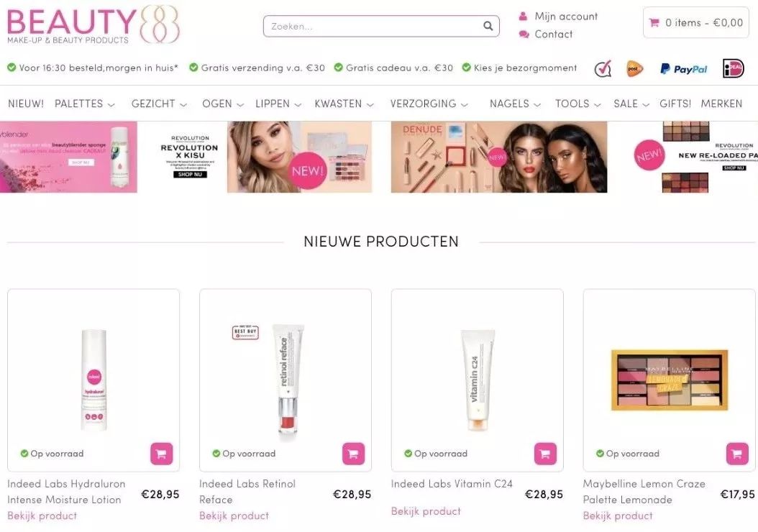Click the iDEAL payment icon
The height and width of the screenshot is (532, 758).
click(734, 68)
